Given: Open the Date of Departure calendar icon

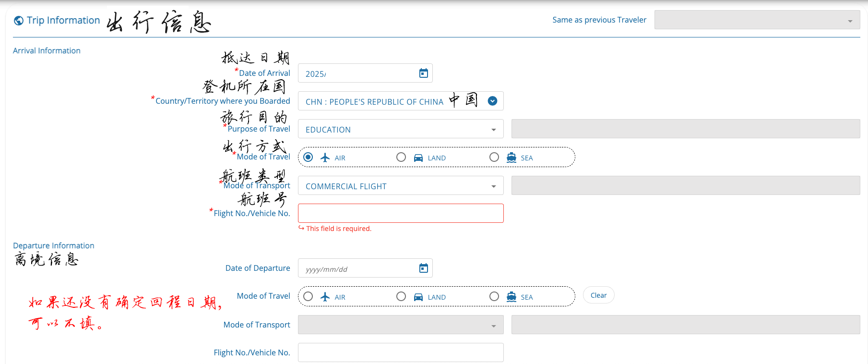Looking at the screenshot, I should coord(423,268).
